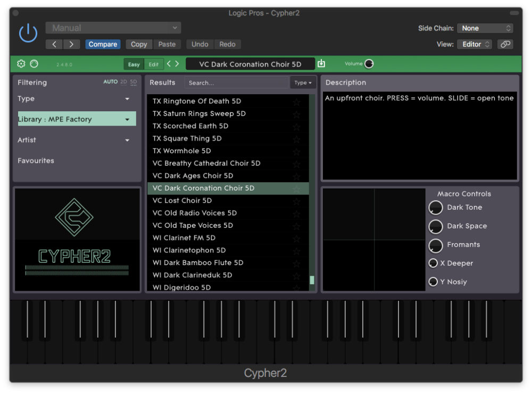The width and height of the screenshot is (532, 394).
Task: Favourite VC Lost Choir 5D with star
Action: 296,201
